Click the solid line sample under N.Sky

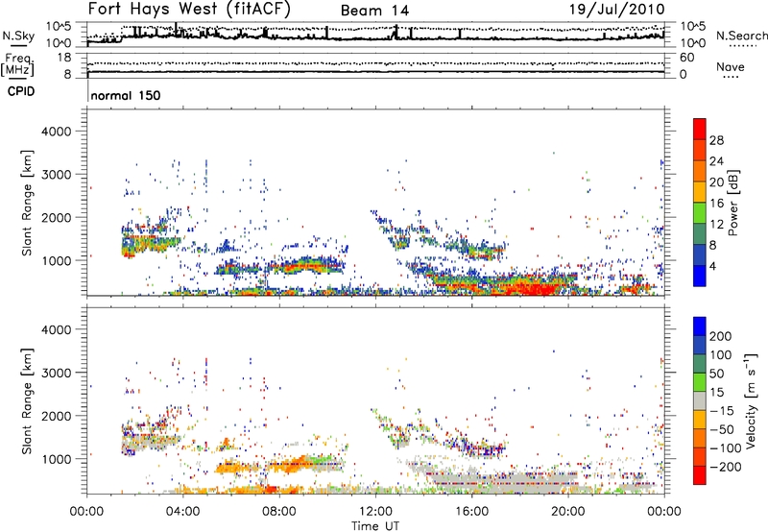point(18,45)
